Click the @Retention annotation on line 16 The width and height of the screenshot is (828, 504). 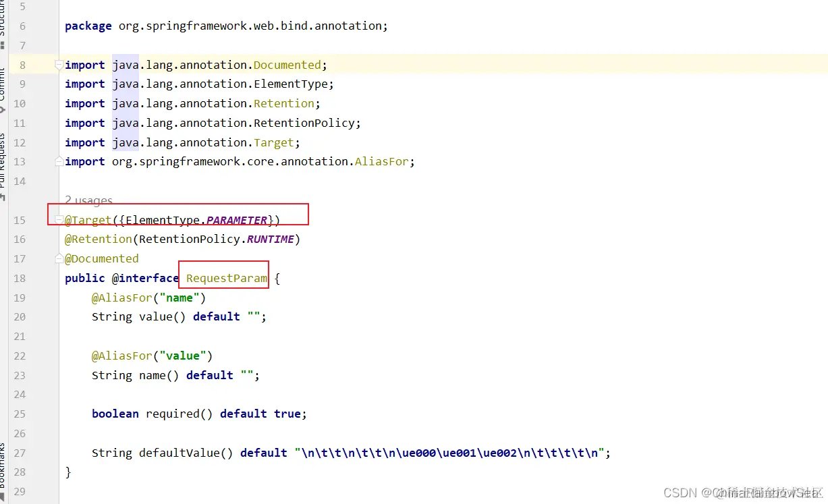99,239
